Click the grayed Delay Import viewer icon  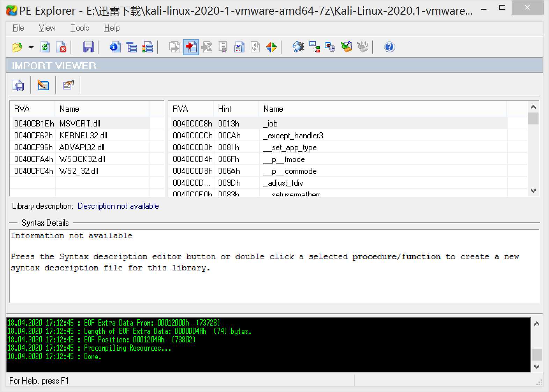[x=207, y=47]
